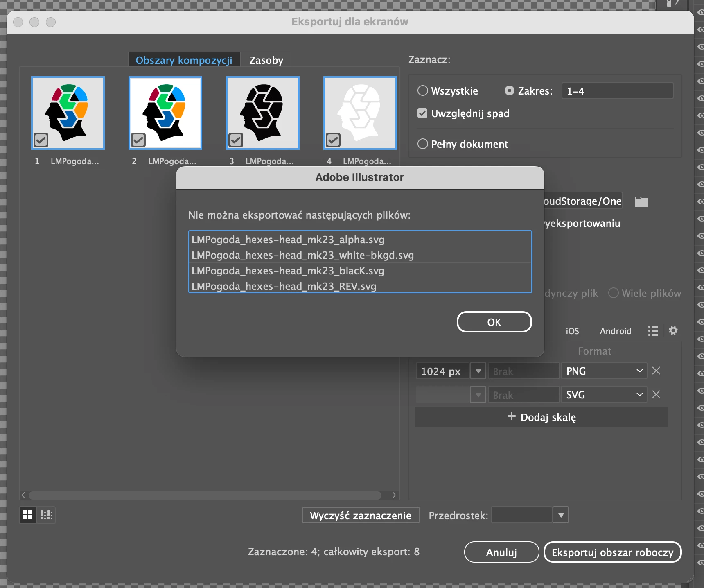Screen dimensions: 704x588
Task: Click Eksportuj obszar roboczy button
Action: [x=612, y=552]
